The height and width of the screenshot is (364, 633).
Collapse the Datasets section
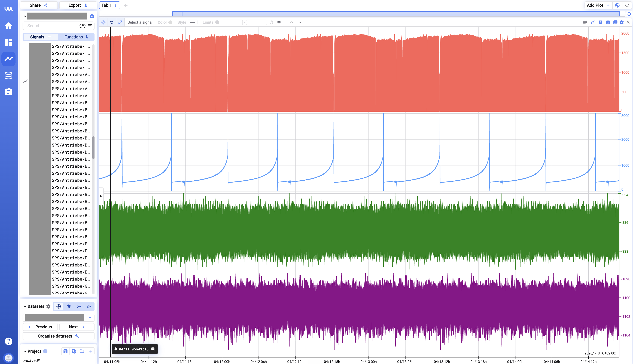[25, 306]
